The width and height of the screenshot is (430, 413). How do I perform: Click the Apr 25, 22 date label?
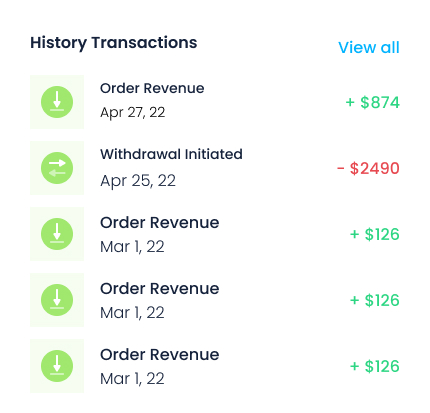(x=138, y=181)
